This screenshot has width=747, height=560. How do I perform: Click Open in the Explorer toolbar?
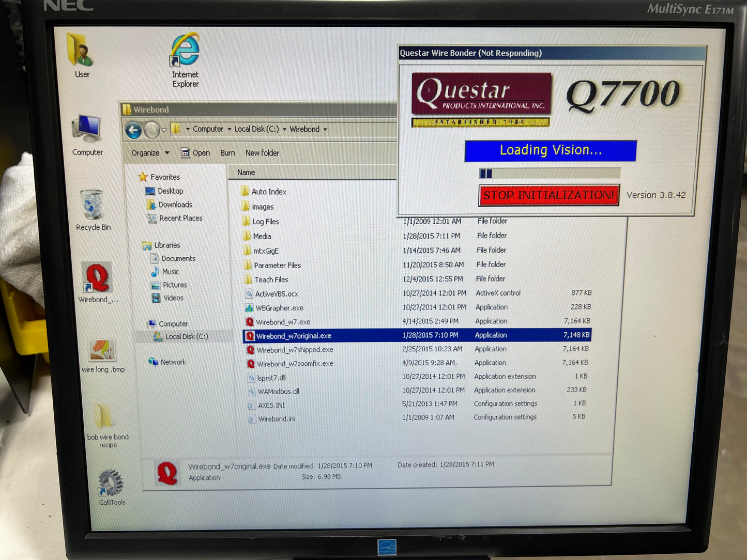click(195, 153)
